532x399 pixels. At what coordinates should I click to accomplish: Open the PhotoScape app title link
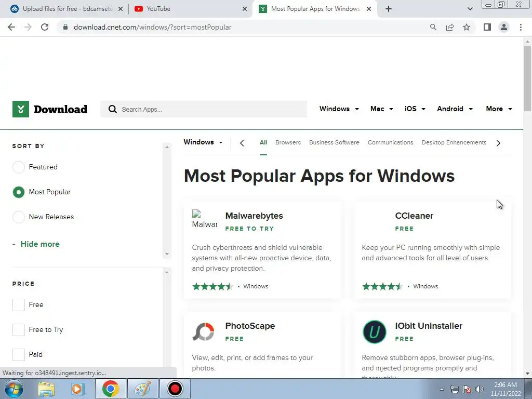coord(250,326)
